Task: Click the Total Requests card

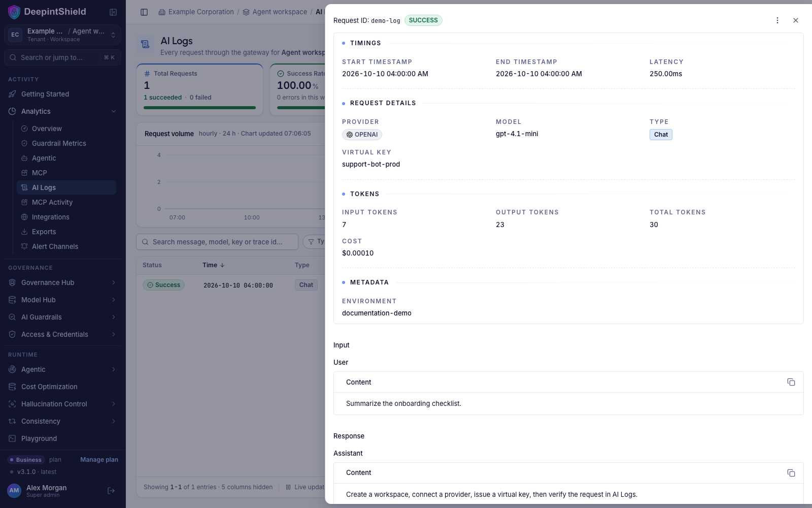Action: [199, 90]
